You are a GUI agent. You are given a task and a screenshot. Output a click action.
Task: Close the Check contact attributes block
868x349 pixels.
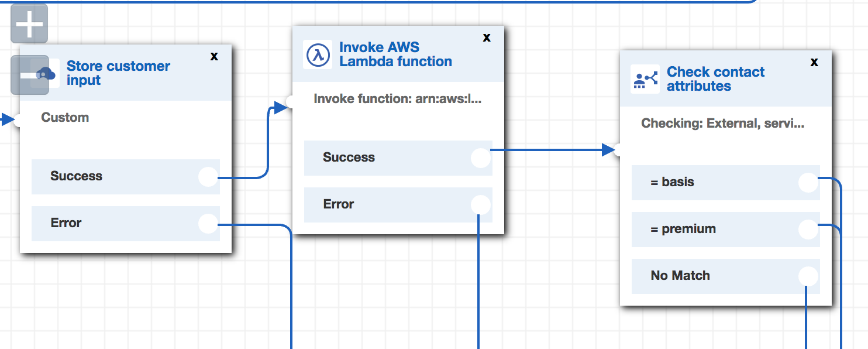(814, 62)
